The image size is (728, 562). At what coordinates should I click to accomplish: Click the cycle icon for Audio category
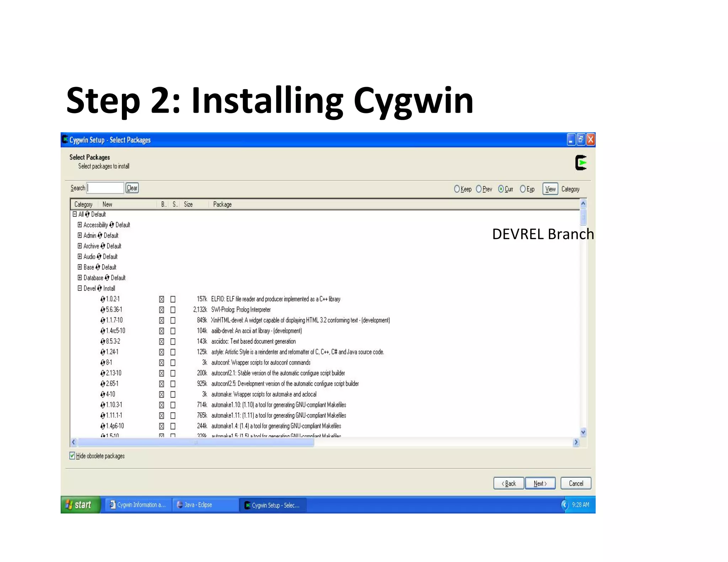click(99, 256)
